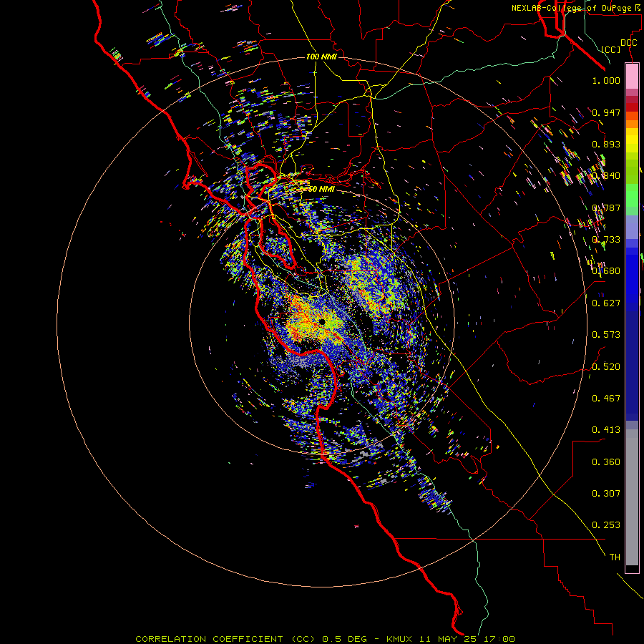The height and width of the screenshot is (644, 644).
Task: Click the 0.573 value on the color scale
Action: click(x=606, y=335)
